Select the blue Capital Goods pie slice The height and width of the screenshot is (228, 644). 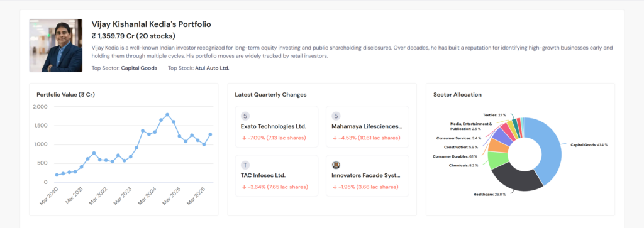click(550, 148)
